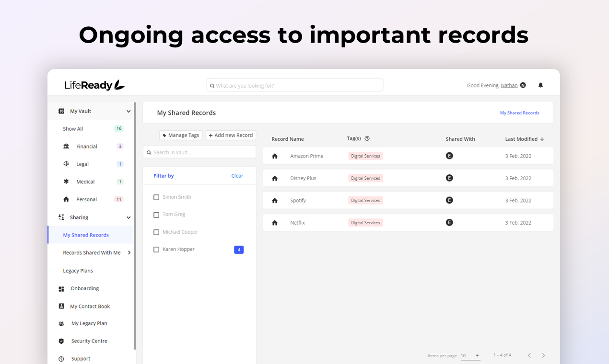Expand Records Shared With Me arrow

click(129, 252)
